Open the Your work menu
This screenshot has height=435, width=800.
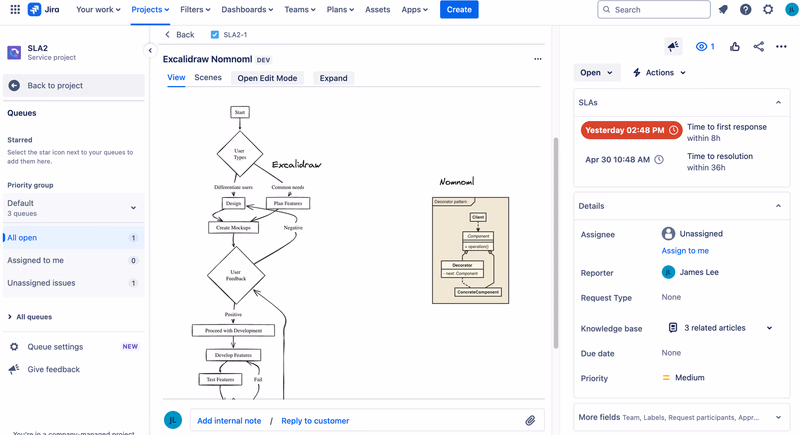coord(98,9)
